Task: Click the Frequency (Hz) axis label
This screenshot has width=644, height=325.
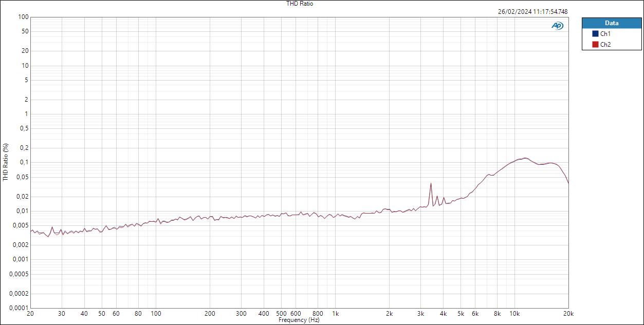Action: click(300, 319)
